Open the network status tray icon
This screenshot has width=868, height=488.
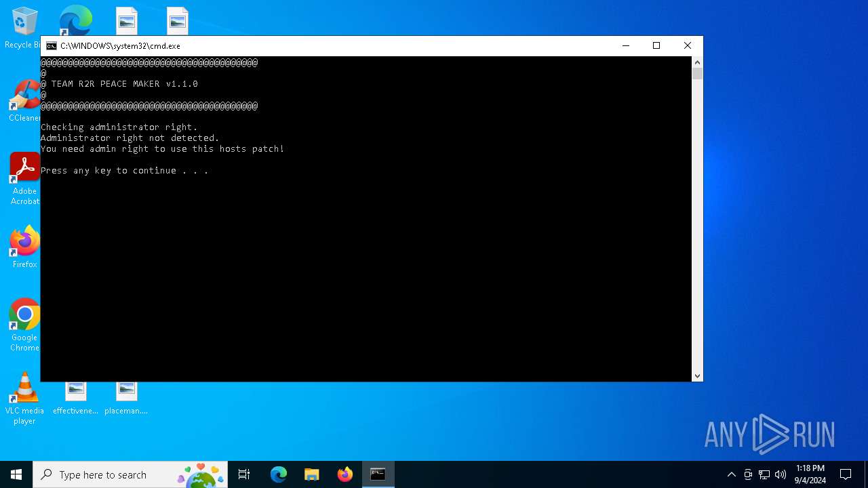click(x=764, y=474)
